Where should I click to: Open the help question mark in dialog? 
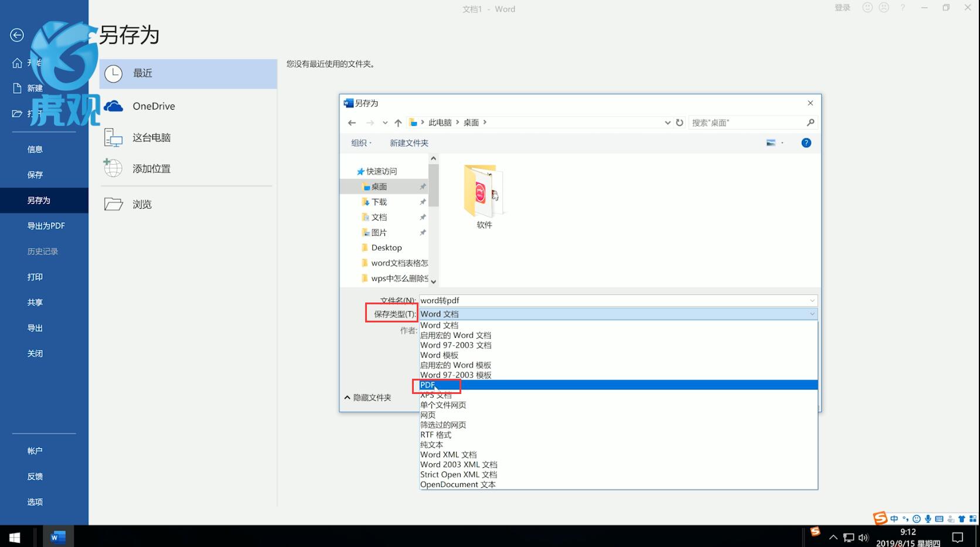coord(806,142)
